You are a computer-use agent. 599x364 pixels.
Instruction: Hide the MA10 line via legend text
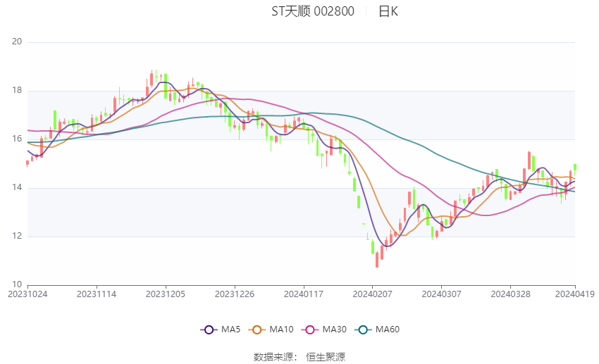[282, 330]
